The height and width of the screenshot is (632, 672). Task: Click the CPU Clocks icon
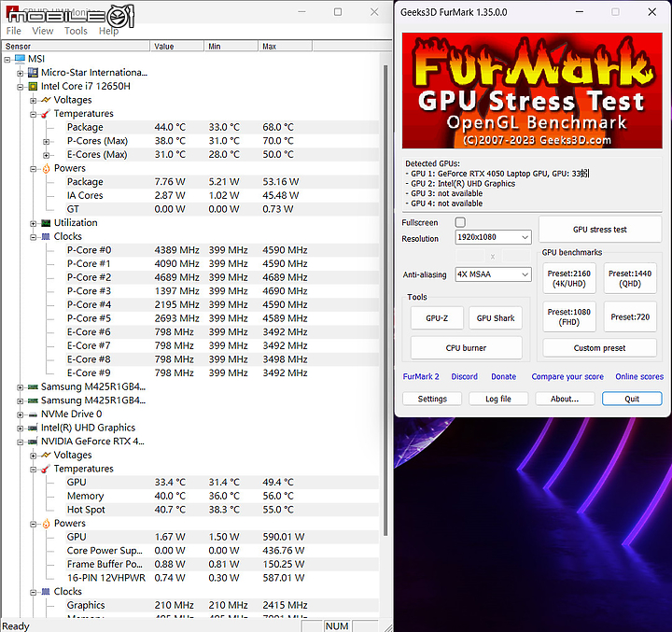[46, 237]
